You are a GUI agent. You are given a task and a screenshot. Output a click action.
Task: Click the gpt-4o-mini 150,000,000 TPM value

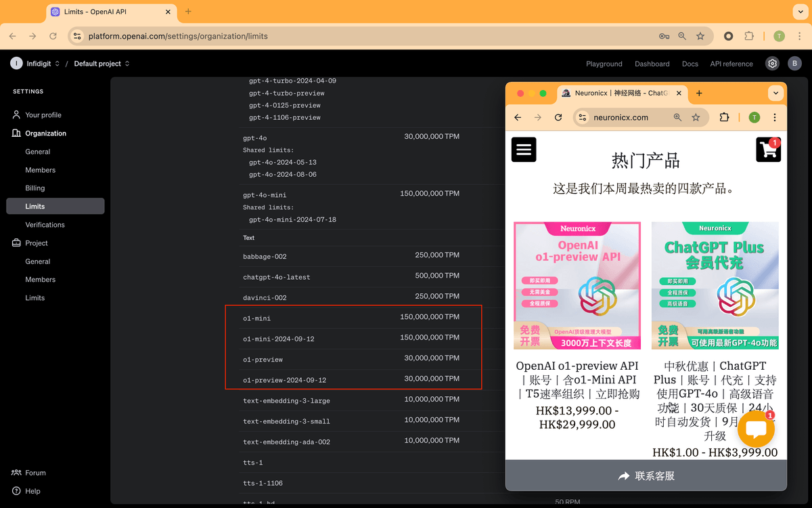pos(430,194)
